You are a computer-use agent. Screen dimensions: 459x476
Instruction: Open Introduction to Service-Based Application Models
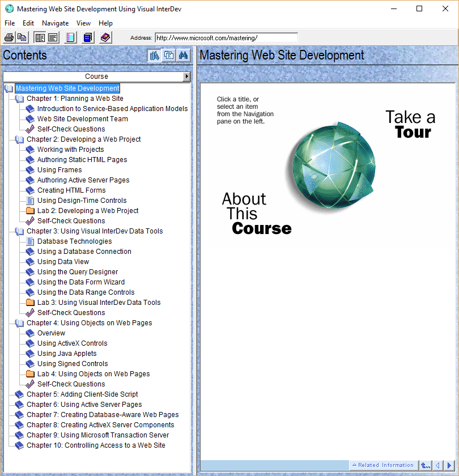tap(112, 109)
